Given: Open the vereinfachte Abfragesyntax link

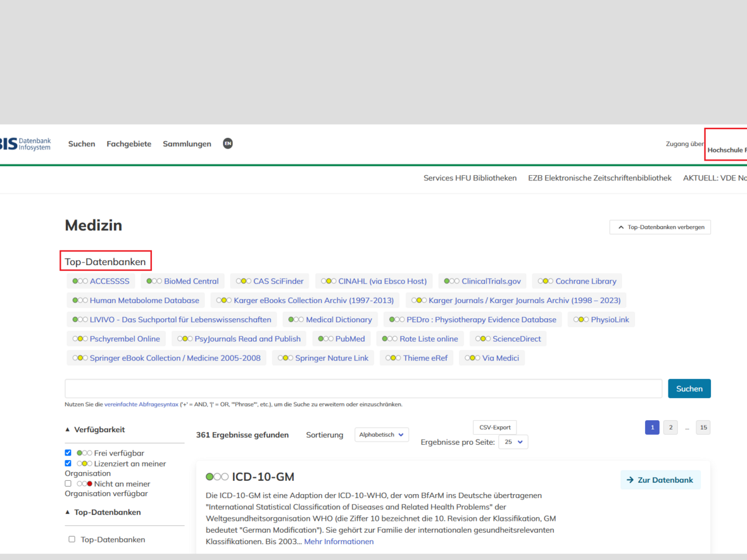Looking at the screenshot, I should pos(141,404).
